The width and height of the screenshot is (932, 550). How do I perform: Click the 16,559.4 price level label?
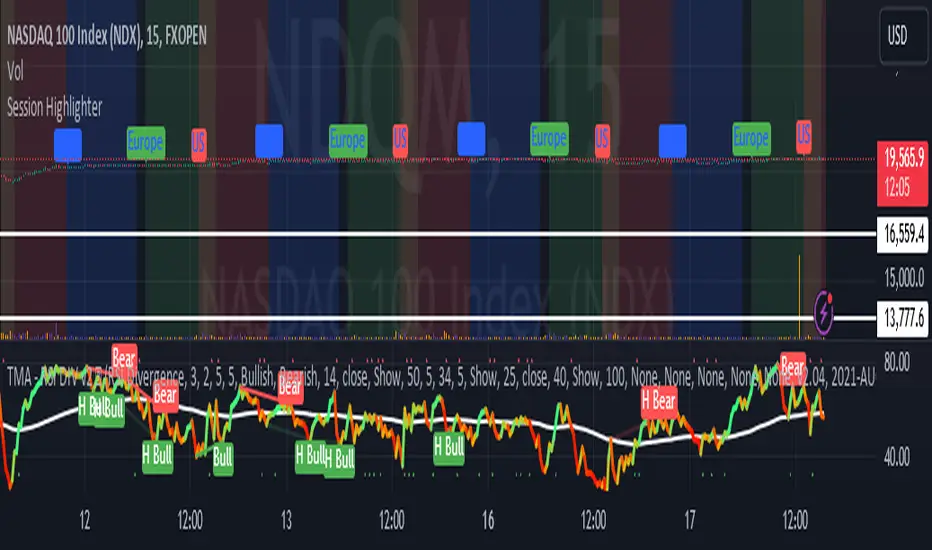(903, 234)
